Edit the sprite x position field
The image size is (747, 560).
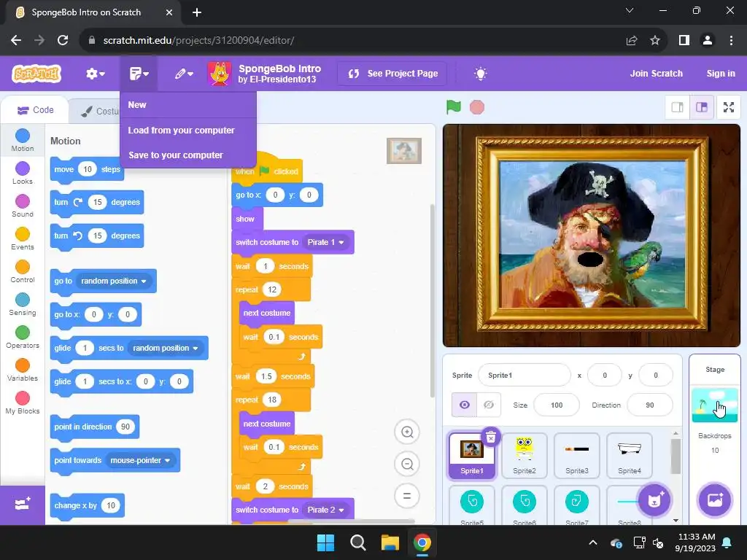click(x=605, y=376)
